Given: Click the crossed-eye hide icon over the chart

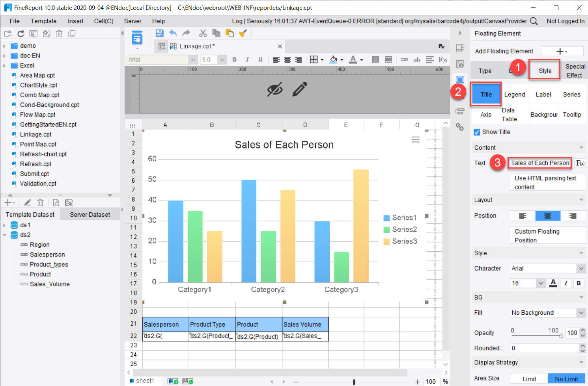Looking at the screenshot, I should [275, 89].
